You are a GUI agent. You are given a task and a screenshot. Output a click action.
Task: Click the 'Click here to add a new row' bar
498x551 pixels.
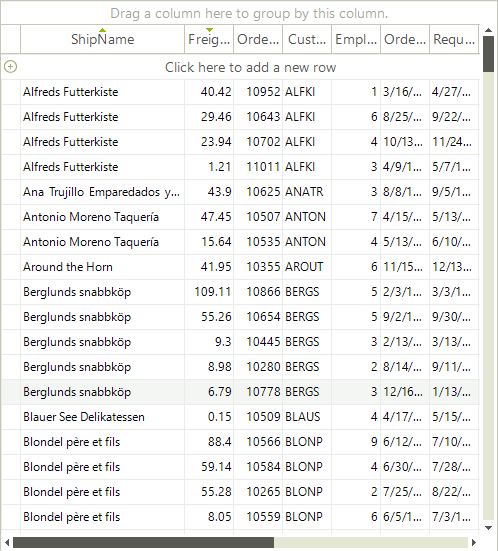point(250,67)
